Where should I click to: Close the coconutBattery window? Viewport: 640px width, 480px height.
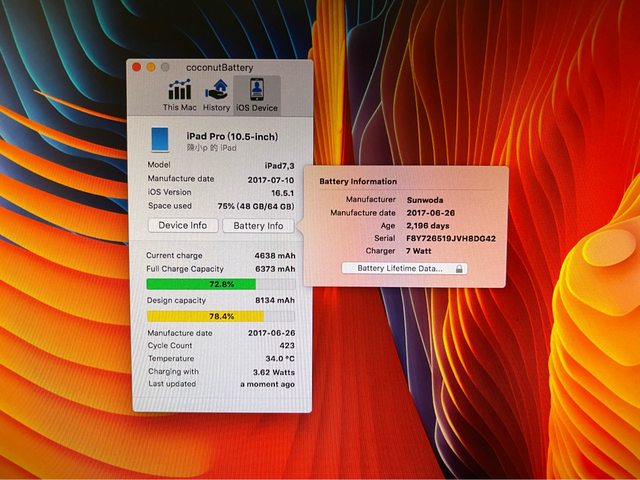[x=138, y=66]
